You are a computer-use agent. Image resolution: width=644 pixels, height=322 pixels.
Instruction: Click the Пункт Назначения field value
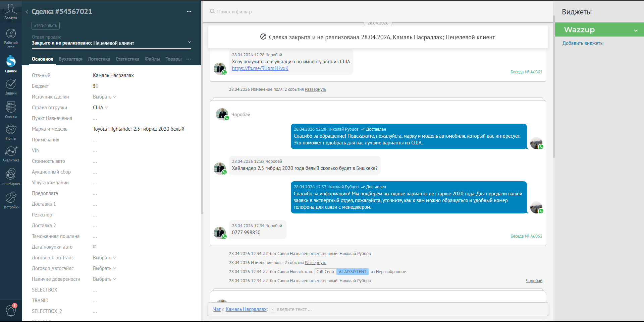point(95,118)
